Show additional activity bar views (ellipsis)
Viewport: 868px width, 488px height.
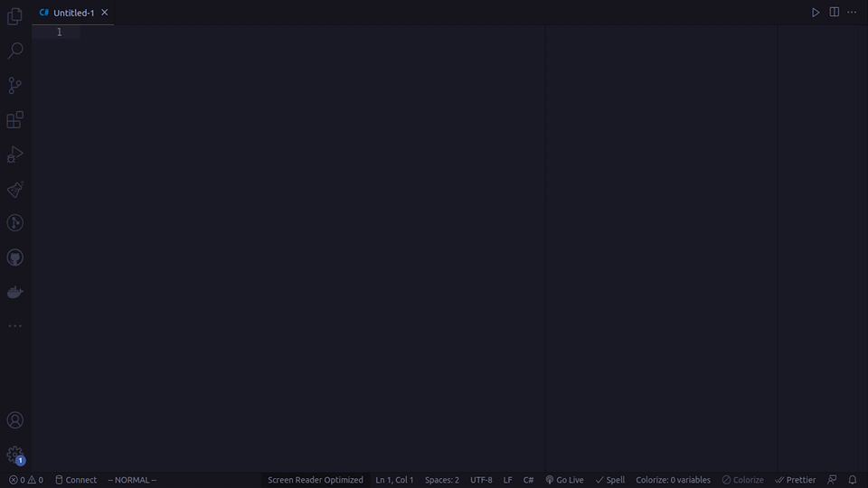[x=15, y=326]
